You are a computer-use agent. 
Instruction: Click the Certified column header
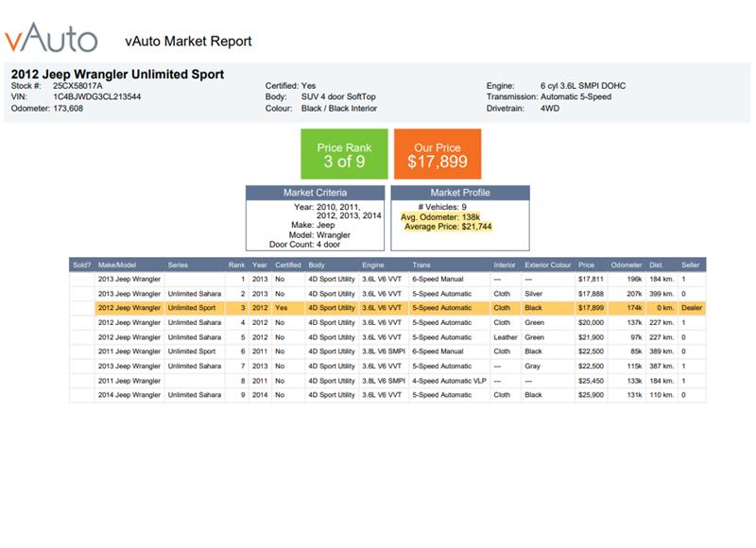pyautogui.click(x=288, y=265)
